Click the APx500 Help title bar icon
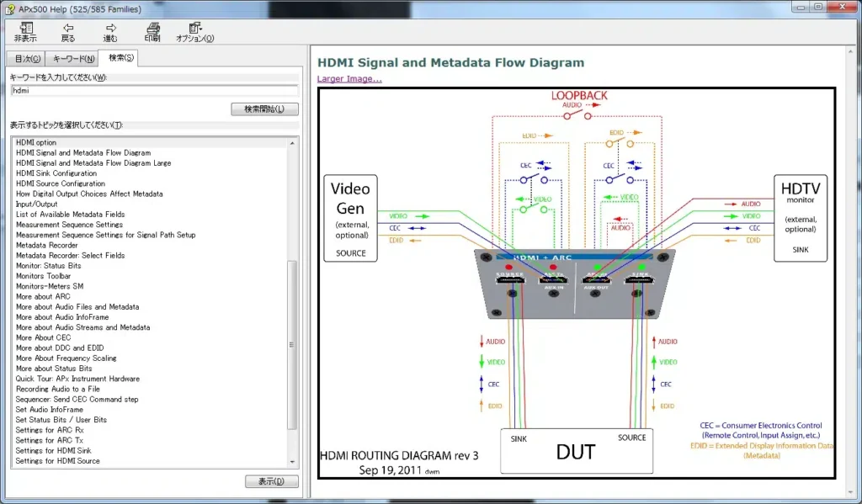 [x=9, y=8]
